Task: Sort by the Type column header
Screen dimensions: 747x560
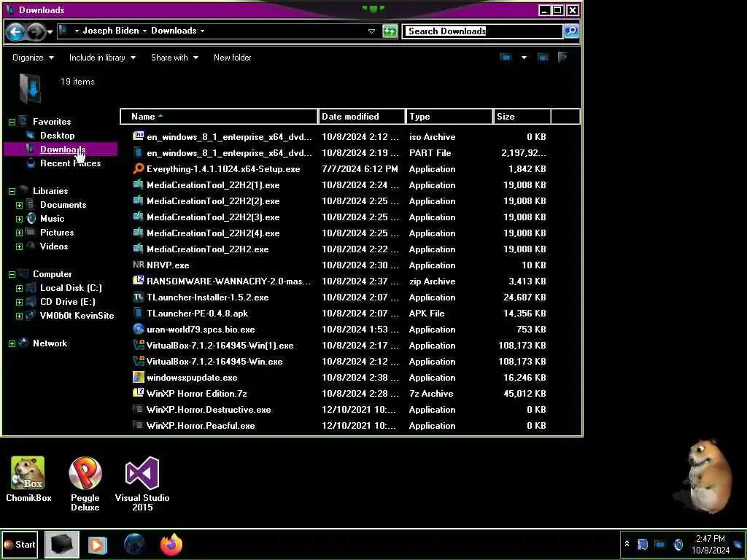Action: [x=449, y=117]
